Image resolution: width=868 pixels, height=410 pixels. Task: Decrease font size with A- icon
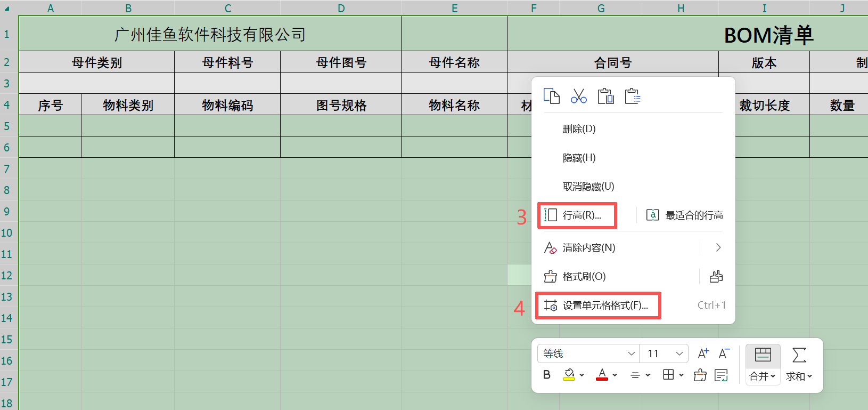tap(724, 353)
